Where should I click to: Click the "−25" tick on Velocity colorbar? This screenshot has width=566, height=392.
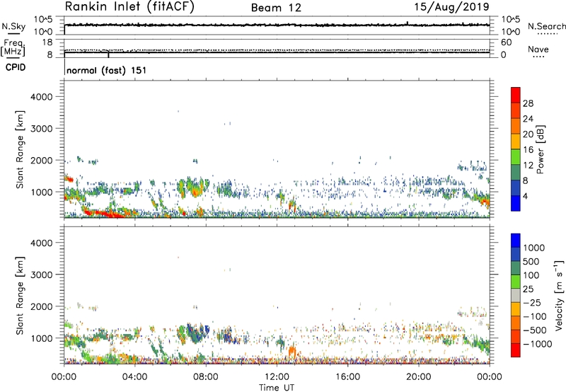pos(532,302)
